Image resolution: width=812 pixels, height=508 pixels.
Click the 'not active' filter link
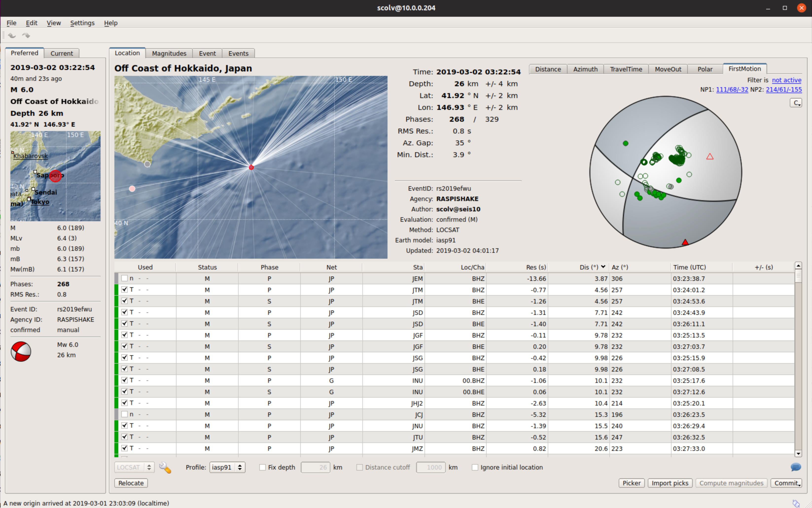point(786,80)
